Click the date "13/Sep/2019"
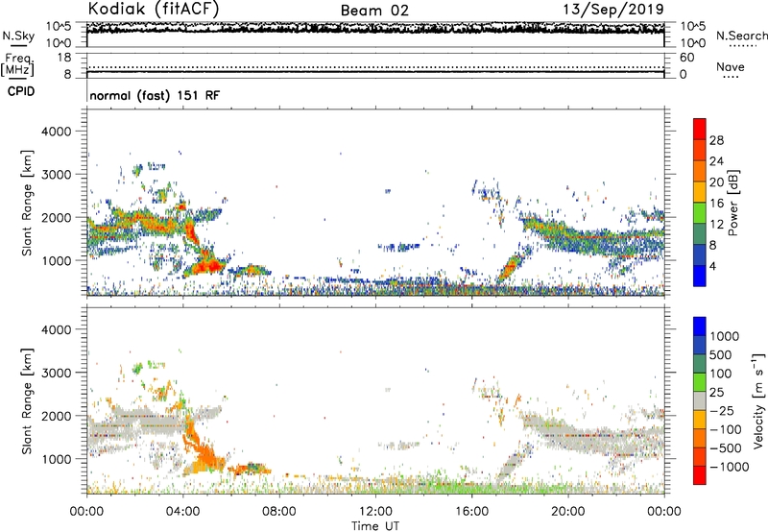Image resolution: width=768 pixels, height=532 pixels. pos(613,9)
